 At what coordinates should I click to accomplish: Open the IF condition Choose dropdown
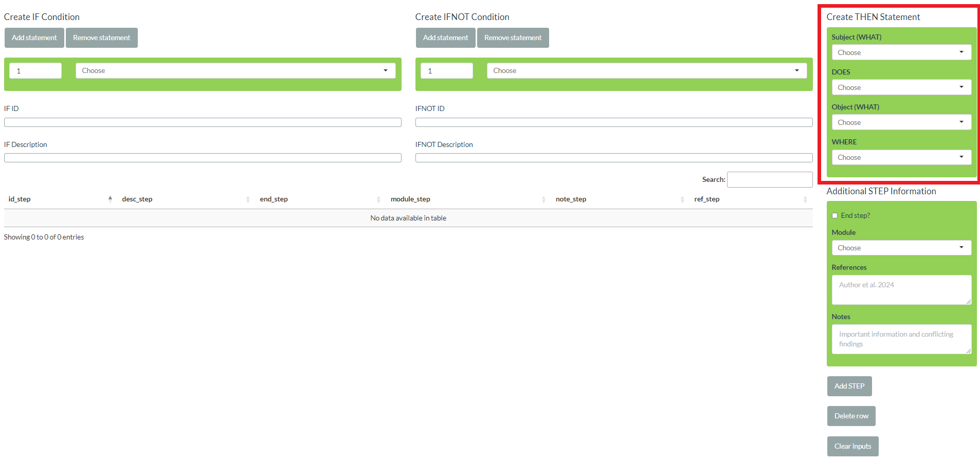[235, 71]
